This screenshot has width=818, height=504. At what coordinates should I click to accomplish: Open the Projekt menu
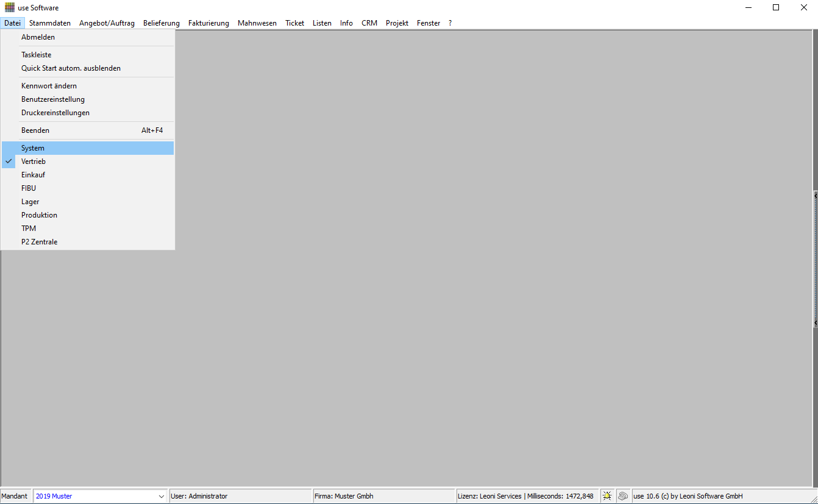tap(397, 23)
